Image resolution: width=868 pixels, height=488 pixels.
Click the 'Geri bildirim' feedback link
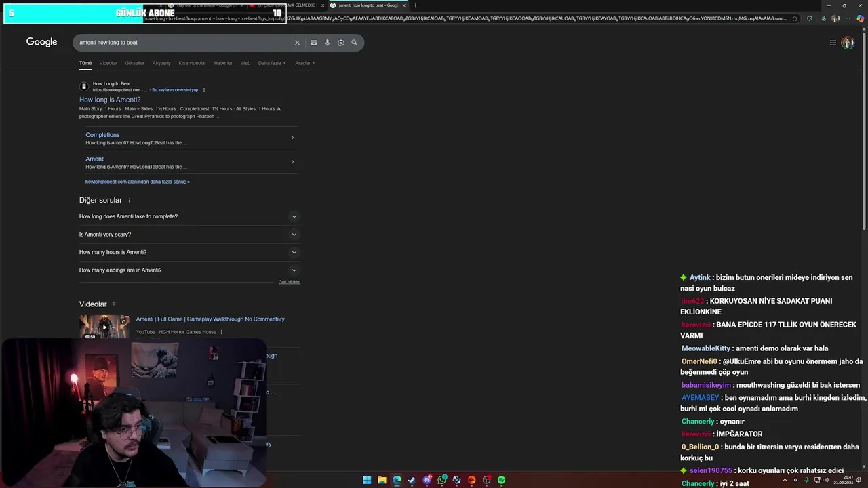tap(290, 282)
